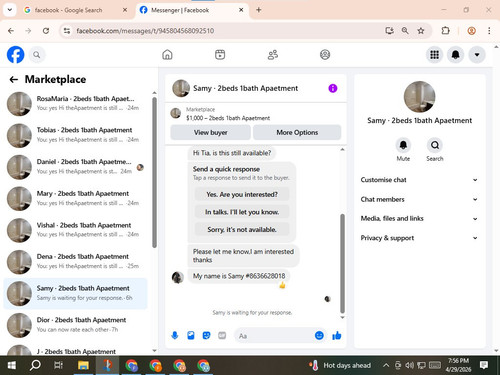Send quick response 'Yes. Are you interested?'
Image resolution: width=500 pixels, height=375 pixels.
(242, 194)
